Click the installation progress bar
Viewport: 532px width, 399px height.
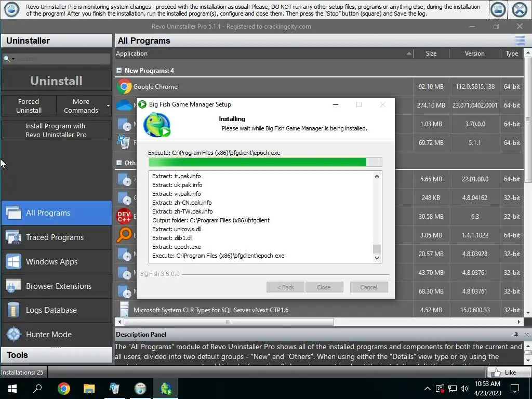265,162
